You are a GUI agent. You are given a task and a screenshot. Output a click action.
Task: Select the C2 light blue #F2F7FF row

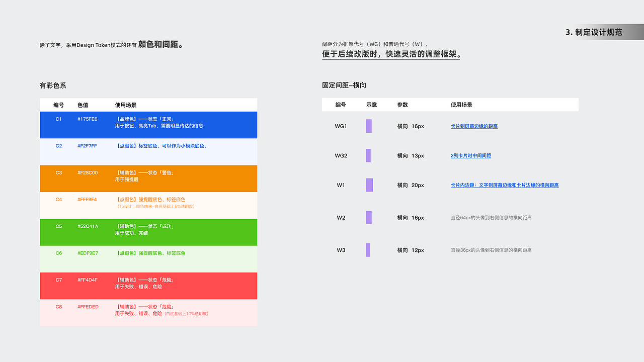click(148, 152)
